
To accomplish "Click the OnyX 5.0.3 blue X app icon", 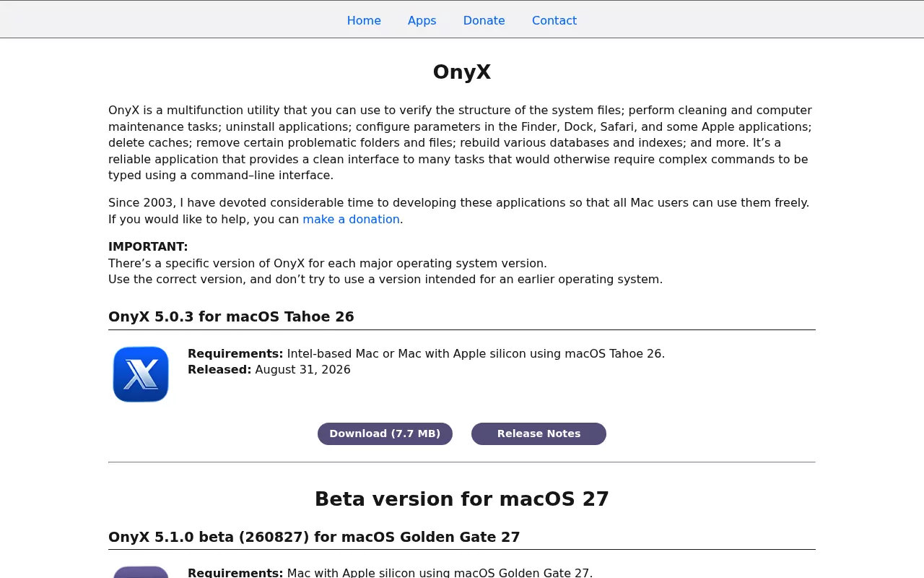I will (x=141, y=374).
